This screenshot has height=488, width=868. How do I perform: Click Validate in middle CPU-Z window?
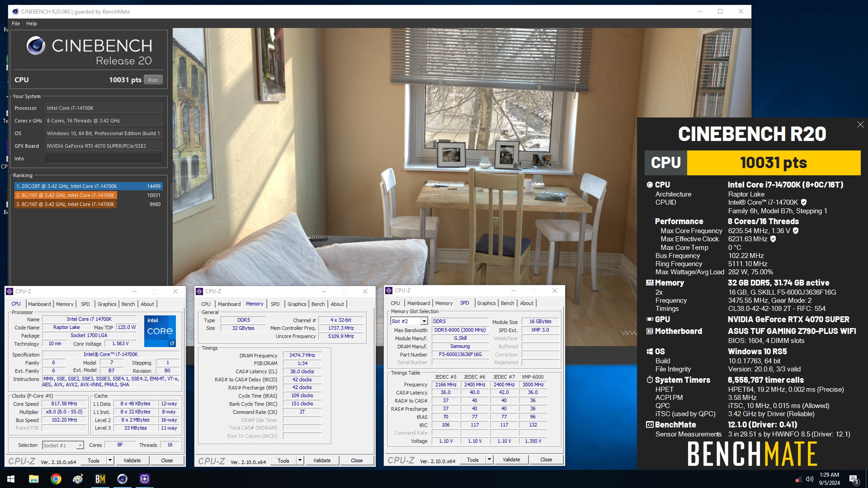[x=322, y=460]
